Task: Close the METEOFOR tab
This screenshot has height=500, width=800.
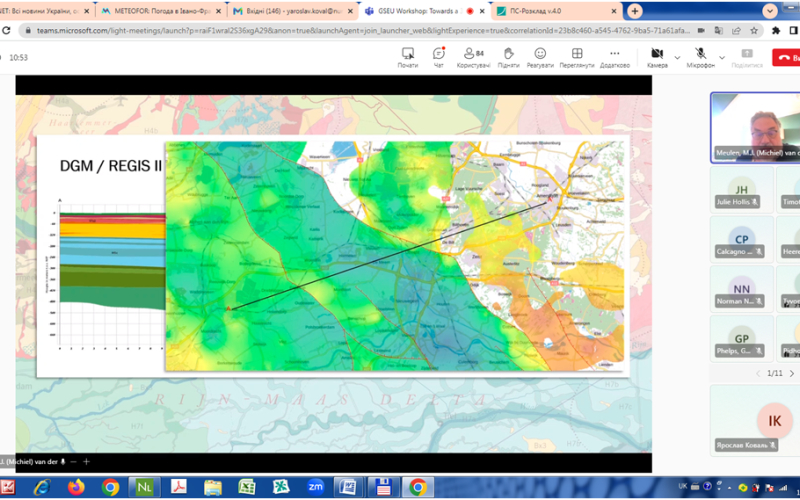Action: (218, 11)
